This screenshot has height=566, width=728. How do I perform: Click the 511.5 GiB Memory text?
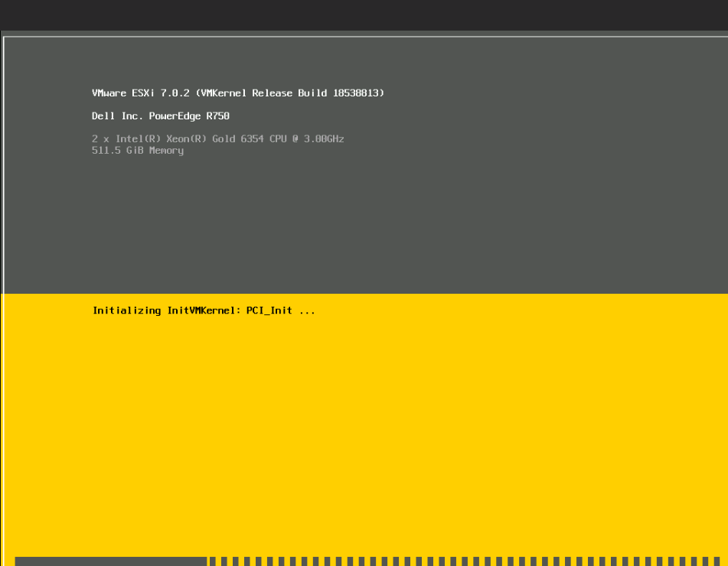[138, 151]
